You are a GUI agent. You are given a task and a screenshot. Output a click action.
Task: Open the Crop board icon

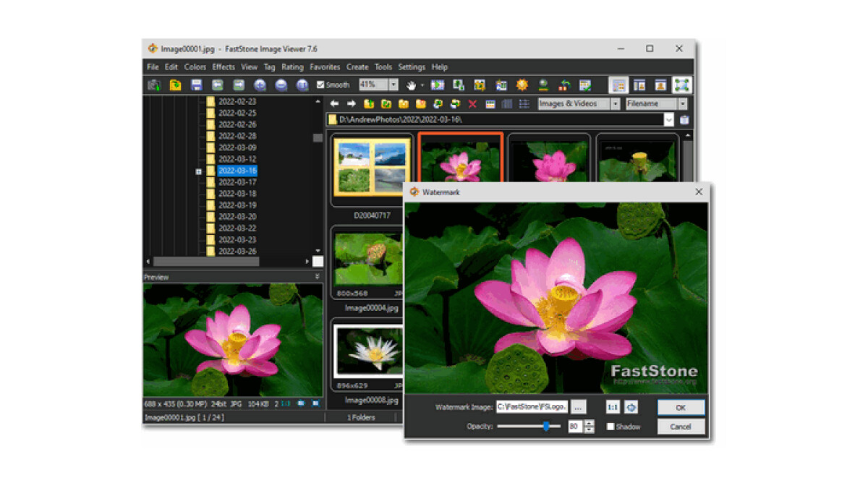[x=480, y=85]
